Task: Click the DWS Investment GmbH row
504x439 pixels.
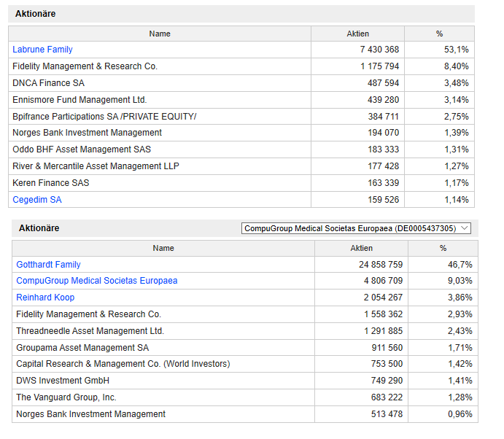Action: 62,381
